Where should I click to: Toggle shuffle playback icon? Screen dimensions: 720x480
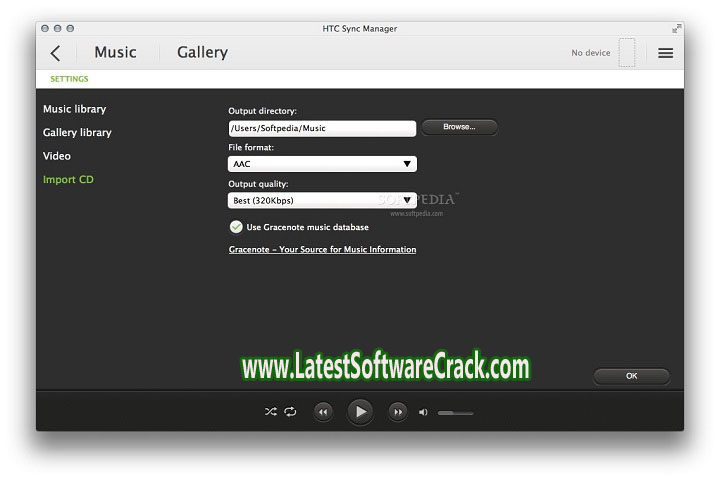point(270,411)
